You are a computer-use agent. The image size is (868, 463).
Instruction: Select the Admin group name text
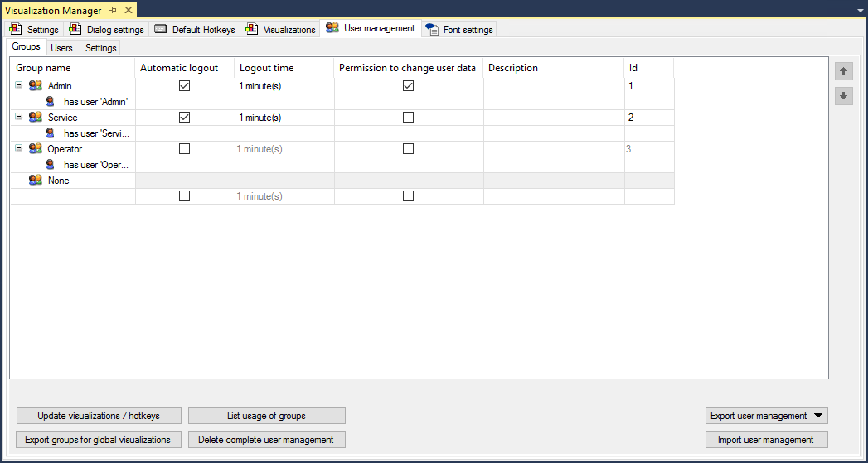point(60,86)
